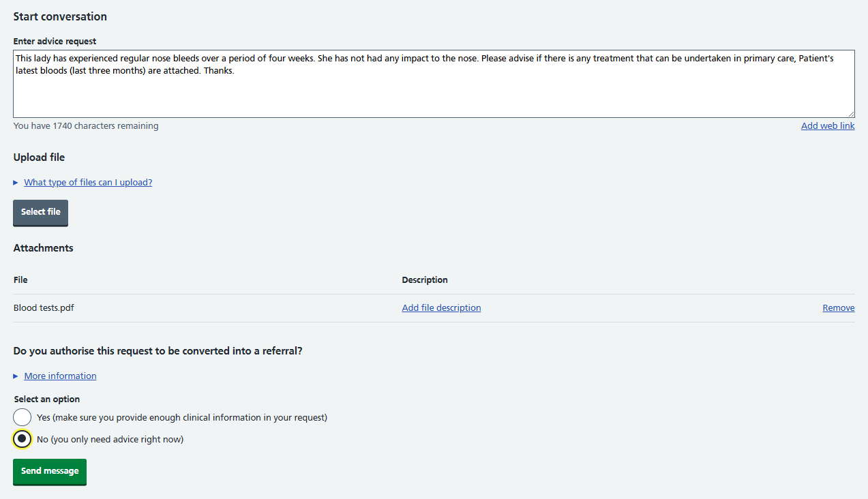
Task: Expand the More information disclosure arrow
Action: pyautogui.click(x=16, y=376)
